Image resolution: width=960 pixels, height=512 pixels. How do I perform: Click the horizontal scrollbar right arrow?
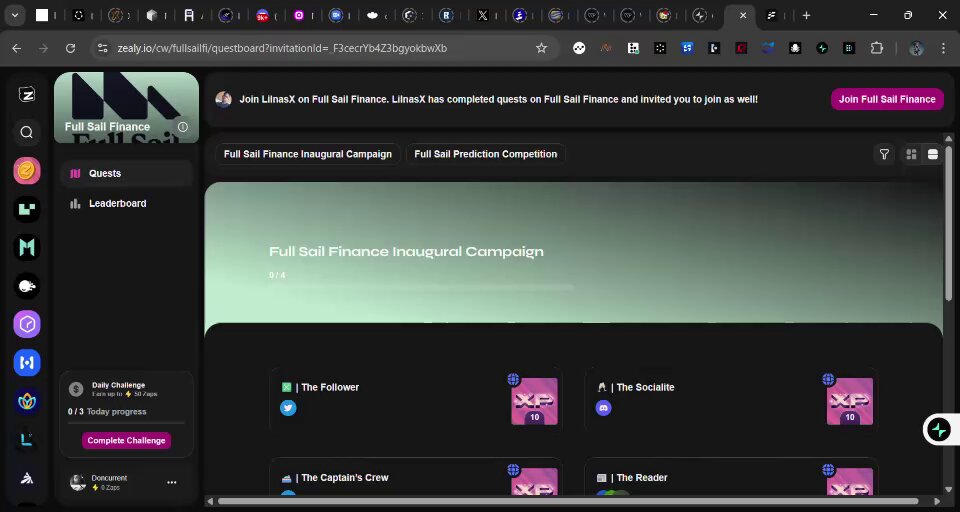937,502
